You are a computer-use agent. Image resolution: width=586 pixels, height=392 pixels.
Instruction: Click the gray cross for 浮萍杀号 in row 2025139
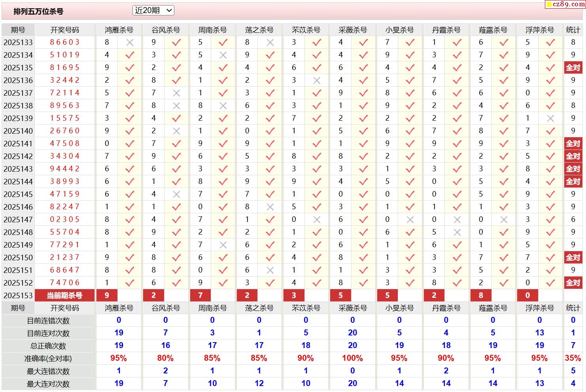coord(550,118)
